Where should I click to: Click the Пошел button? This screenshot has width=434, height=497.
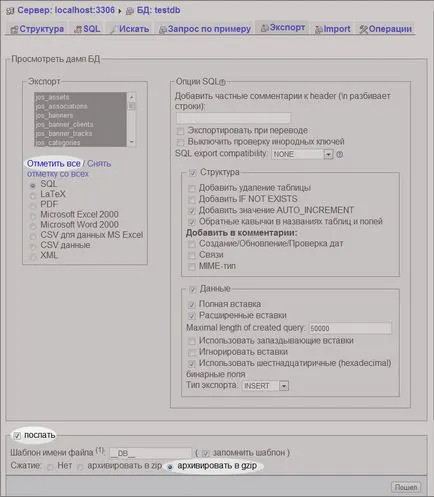[x=406, y=487]
